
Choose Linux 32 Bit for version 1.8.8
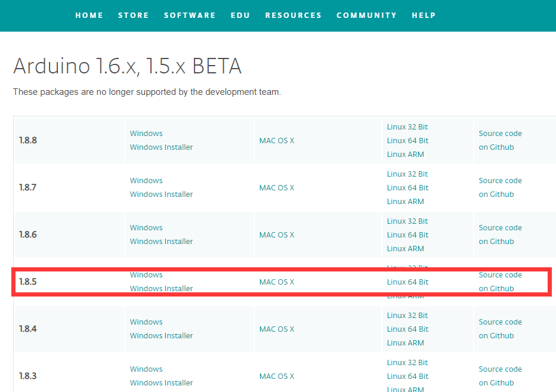coord(407,127)
